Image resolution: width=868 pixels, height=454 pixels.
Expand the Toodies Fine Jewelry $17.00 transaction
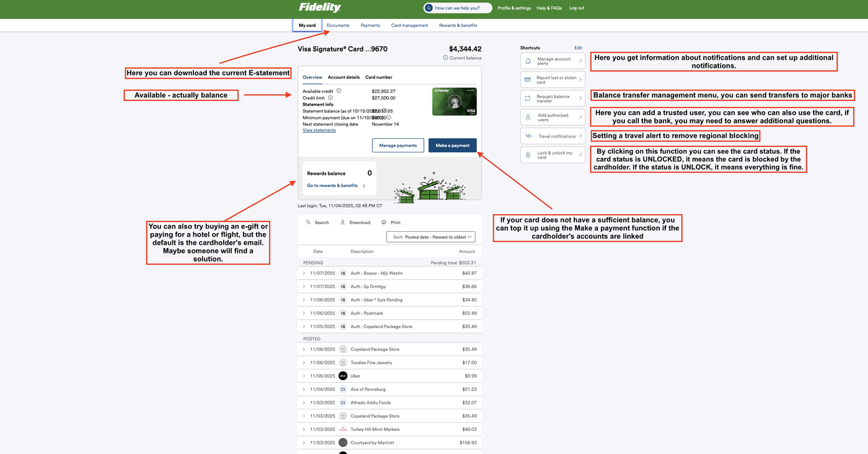pyautogui.click(x=304, y=363)
